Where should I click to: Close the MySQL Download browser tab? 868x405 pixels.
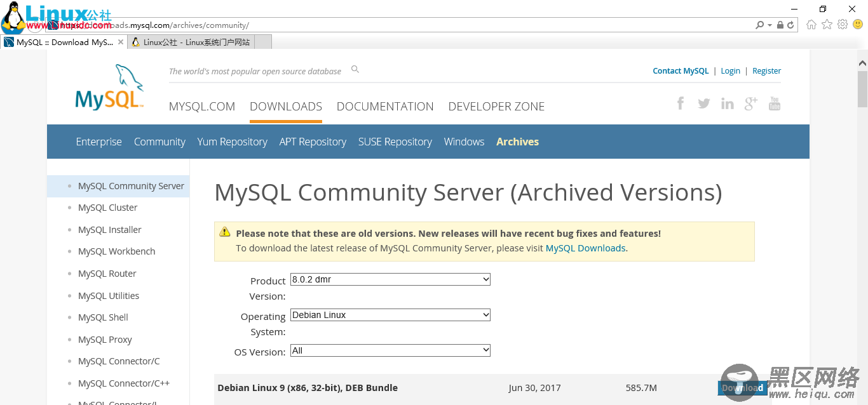pyautogui.click(x=121, y=42)
